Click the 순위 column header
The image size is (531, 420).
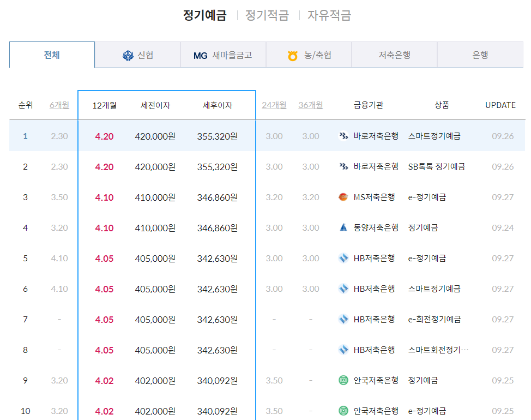coord(26,105)
